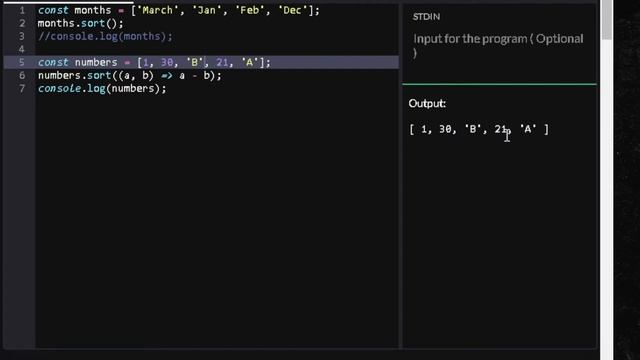640x360 pixels.
Task: Click the STDIN label
Action: point(426,17)
